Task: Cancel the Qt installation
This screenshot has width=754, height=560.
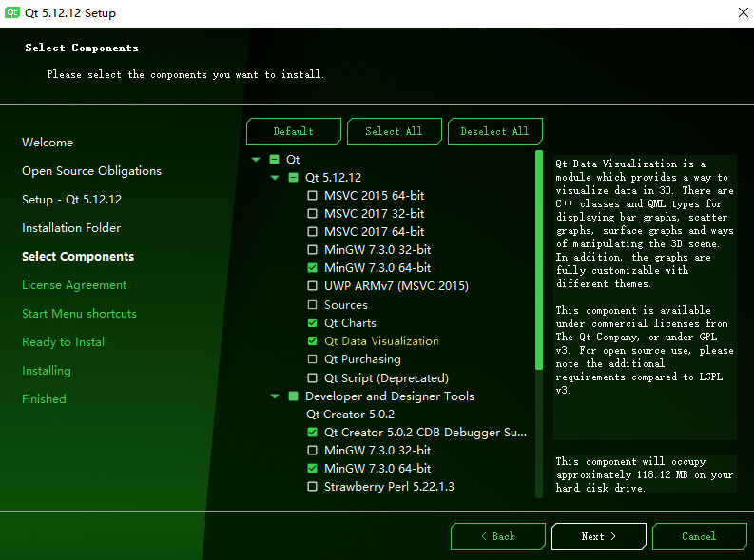Action: (699, 536)
